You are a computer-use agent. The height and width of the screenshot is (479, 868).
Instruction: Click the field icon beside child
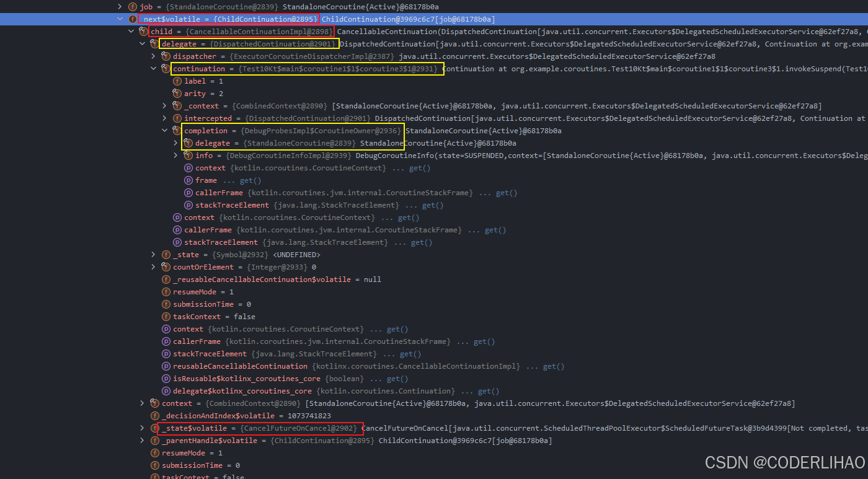[x=143, y=32]
